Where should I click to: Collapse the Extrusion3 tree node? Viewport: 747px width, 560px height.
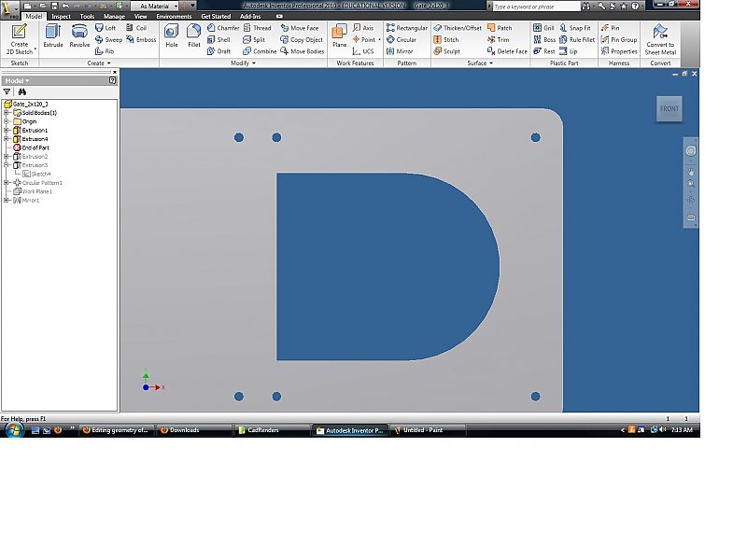[7, 165]
